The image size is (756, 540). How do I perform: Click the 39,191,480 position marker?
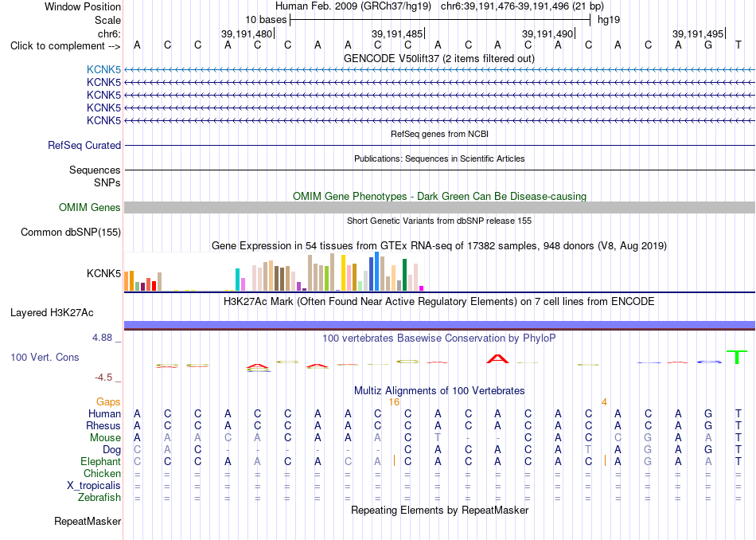[247, 33]
